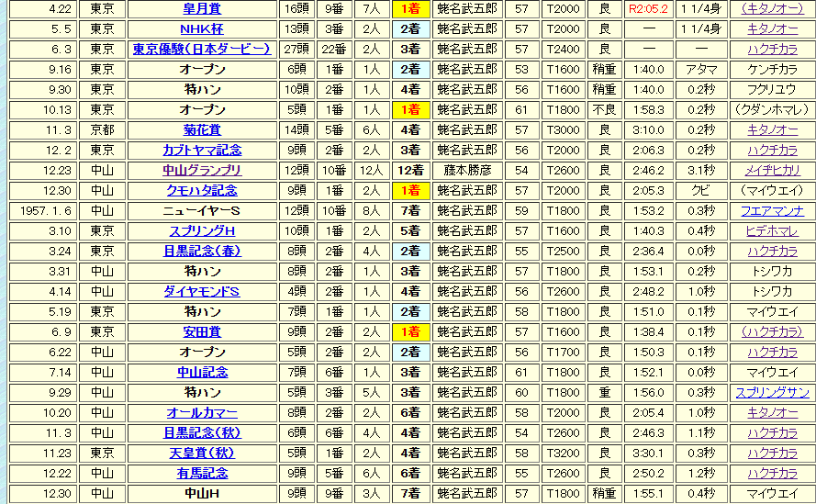Open ハクチカラ link in 目黒記念(春) row
The width and height of the screenshot is (816, 504).
tap(772, 252)
